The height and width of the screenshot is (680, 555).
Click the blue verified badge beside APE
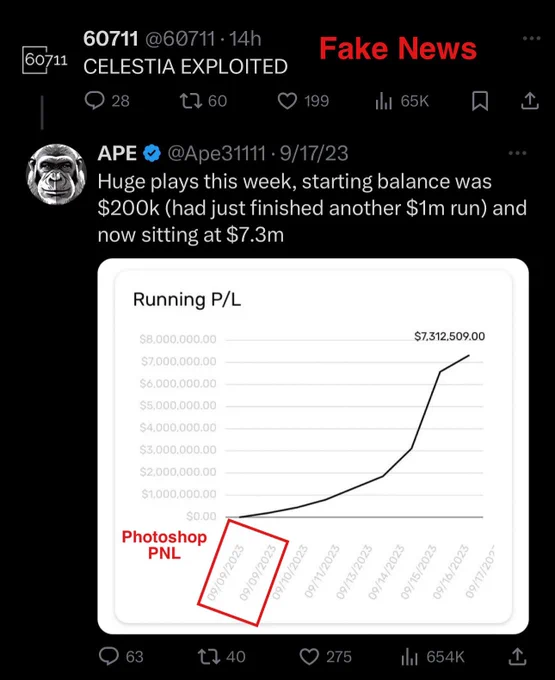(x=152, y=153)
